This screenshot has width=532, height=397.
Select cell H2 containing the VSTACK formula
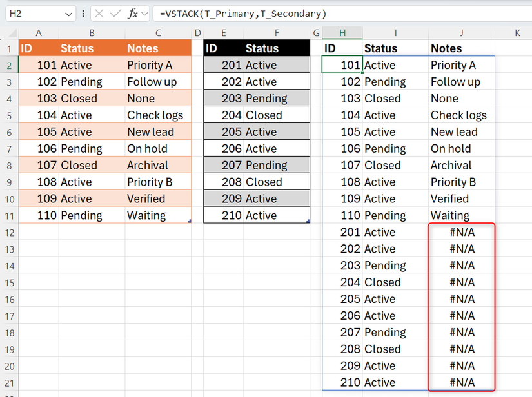(x=342, y=64)
